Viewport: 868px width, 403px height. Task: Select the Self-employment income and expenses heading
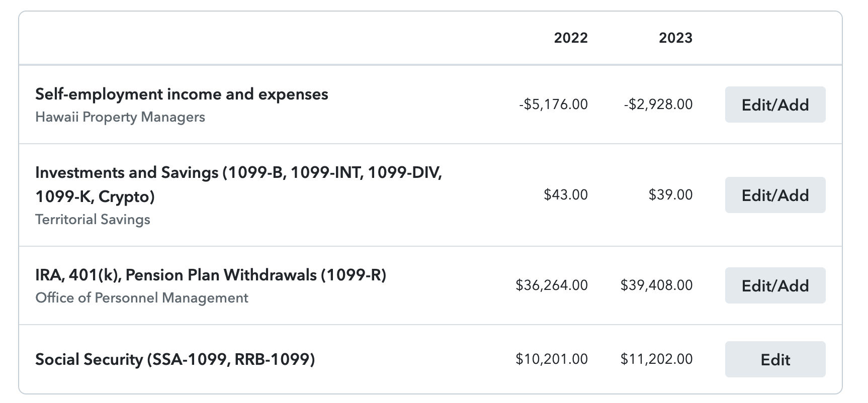pos(182,94)
